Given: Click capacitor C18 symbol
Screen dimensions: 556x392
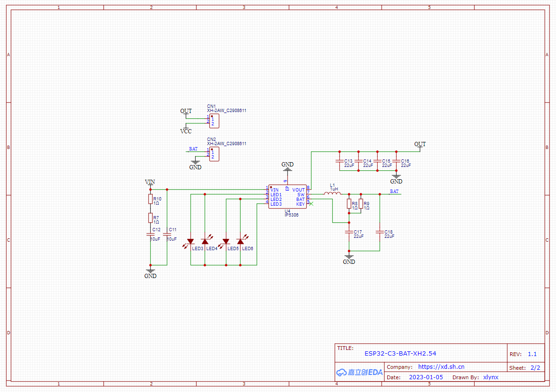Looking at the screenshot, I should pyautogui.click(x=379, y=232).
